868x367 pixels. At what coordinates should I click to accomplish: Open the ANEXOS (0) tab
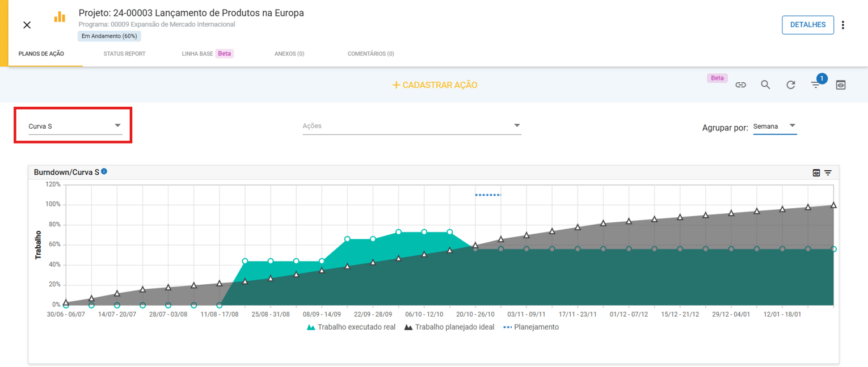click(x=289, y=54)
